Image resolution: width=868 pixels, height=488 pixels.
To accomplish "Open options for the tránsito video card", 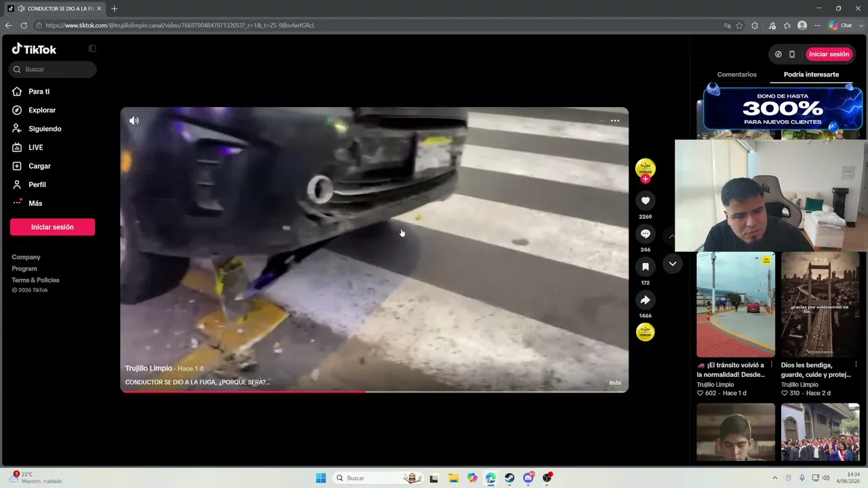I will (771, 365).
